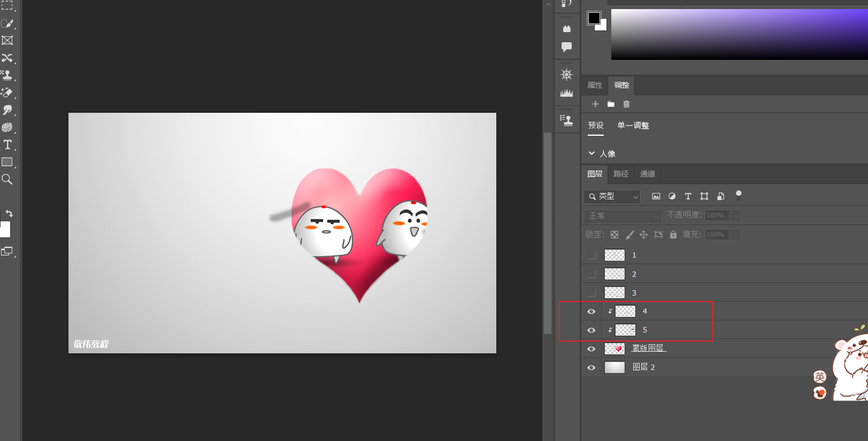Select the 单一调整 section
This screenshot has width=868, height=441.
633,126
